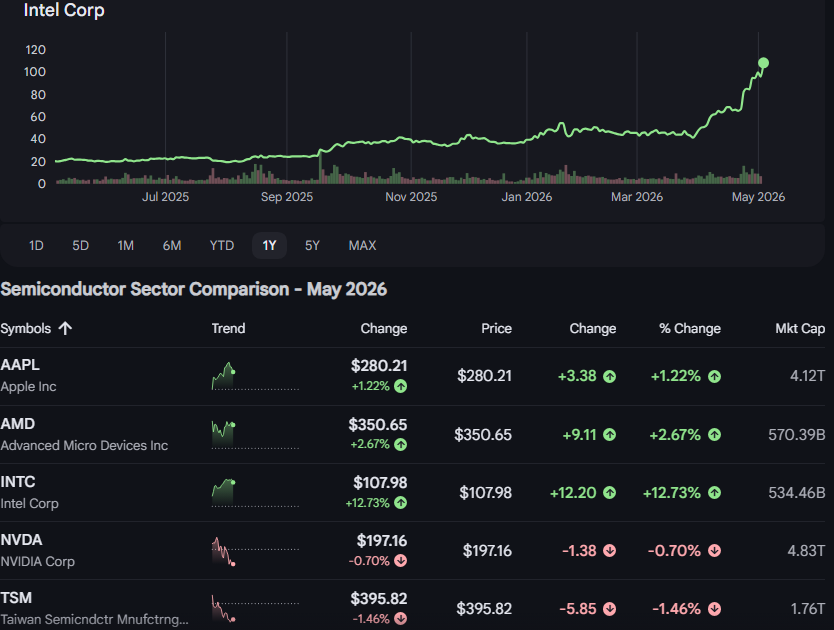Switch chart to 1M range
Image resolution: width=834 pixels, height=630 pixels.
[x=126, y=245]
